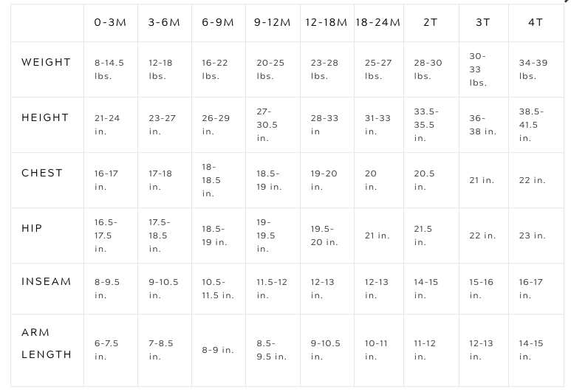Click the 8-14.5 lbs. weight cell
The image size is (571, 392).
coord(109,69)
